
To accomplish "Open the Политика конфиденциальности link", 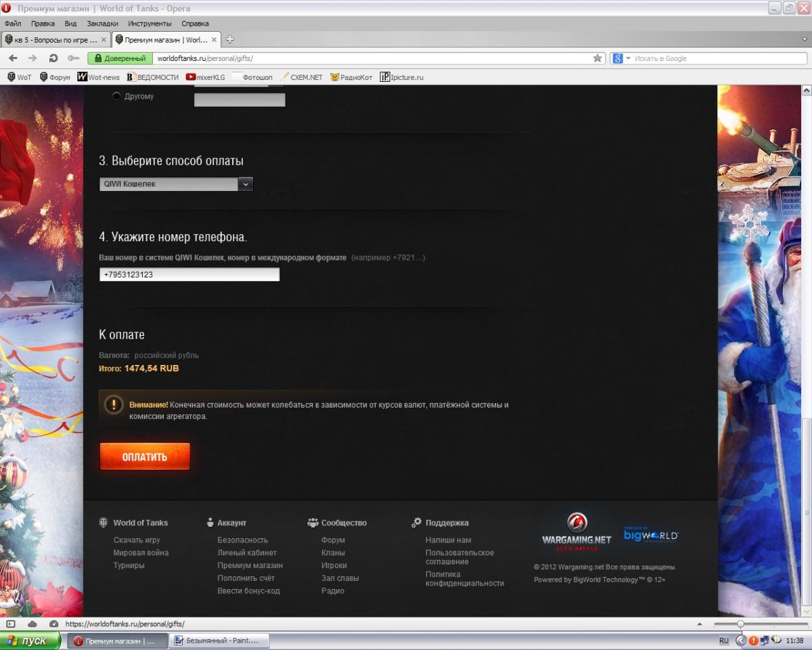I will [465, 579].
